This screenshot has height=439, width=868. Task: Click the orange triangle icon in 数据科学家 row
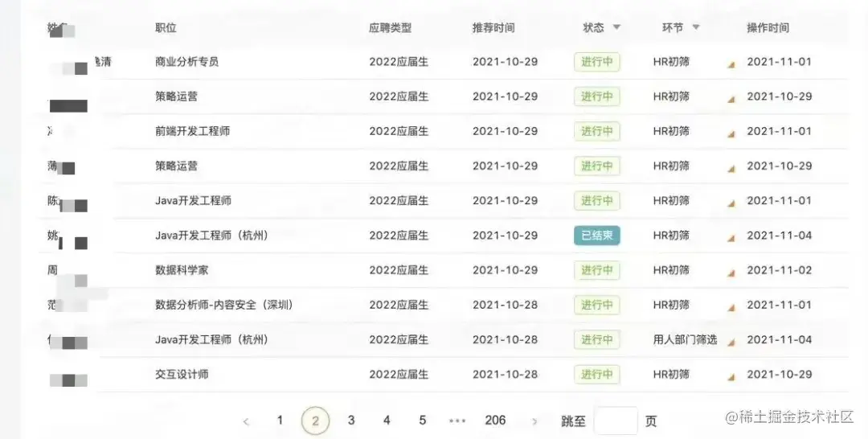tap(731, 273)
